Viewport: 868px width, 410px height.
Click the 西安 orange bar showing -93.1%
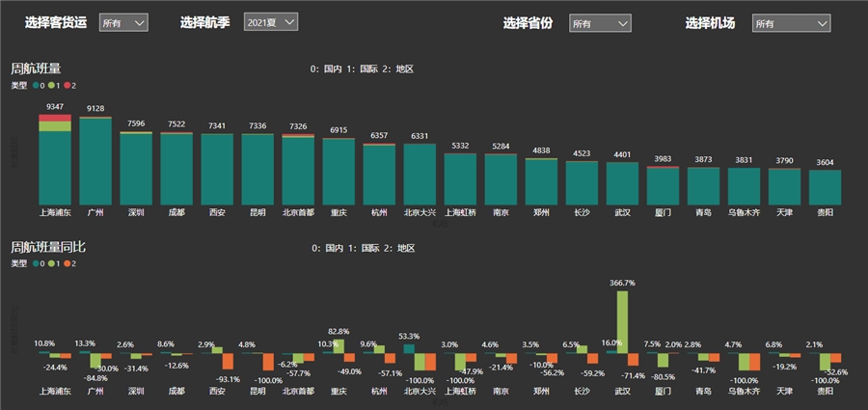tap(228, 361)
